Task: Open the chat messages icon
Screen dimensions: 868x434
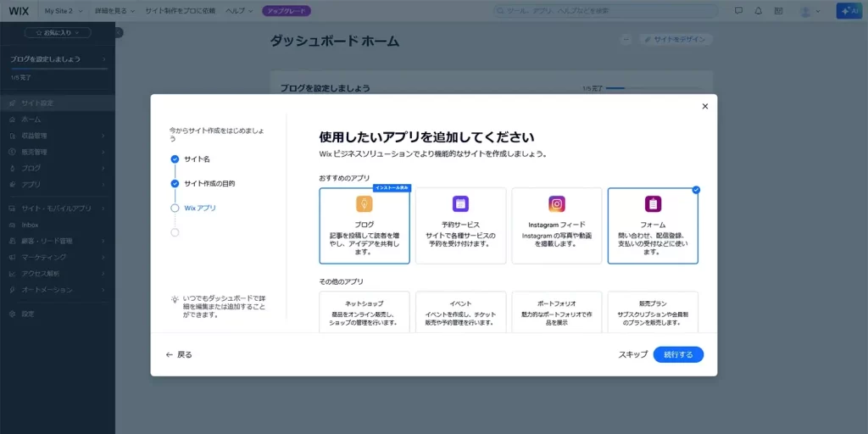Action: tap(738, 11)
